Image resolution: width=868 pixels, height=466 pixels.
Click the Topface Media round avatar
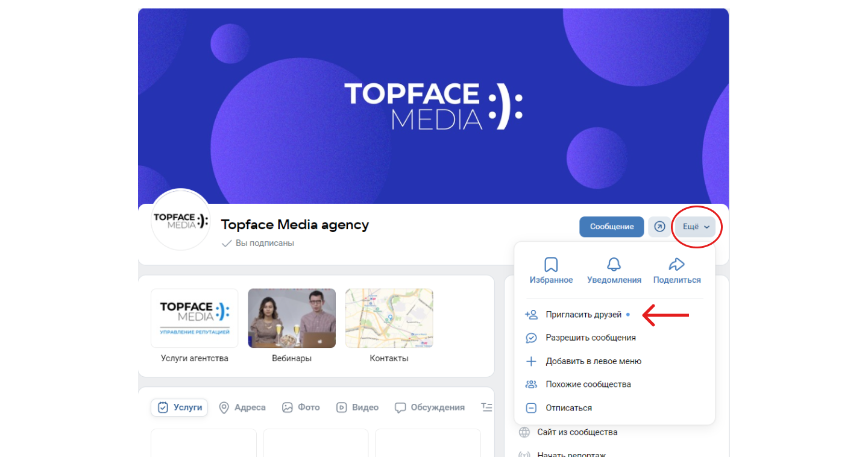180,219
